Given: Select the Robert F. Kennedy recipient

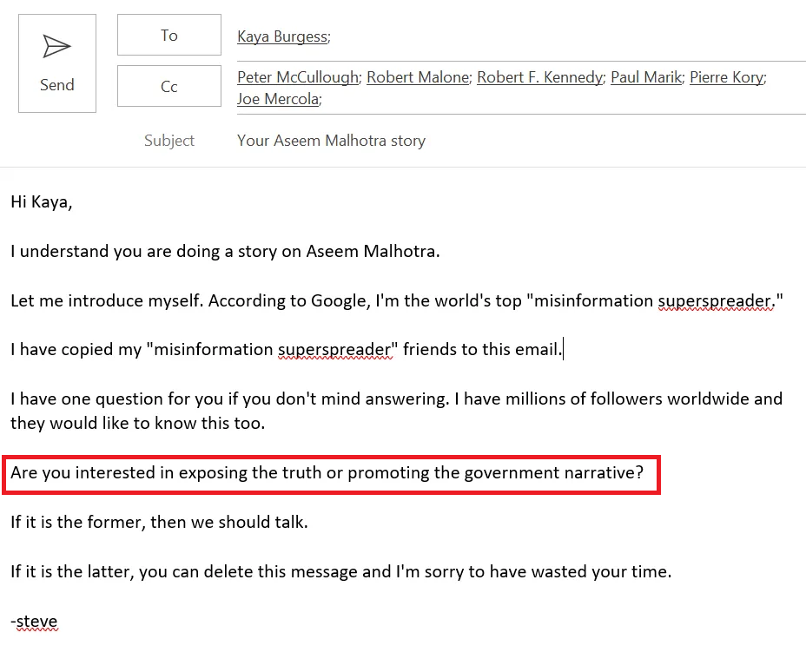Looking at the screenshot, I should click(538, 77).
